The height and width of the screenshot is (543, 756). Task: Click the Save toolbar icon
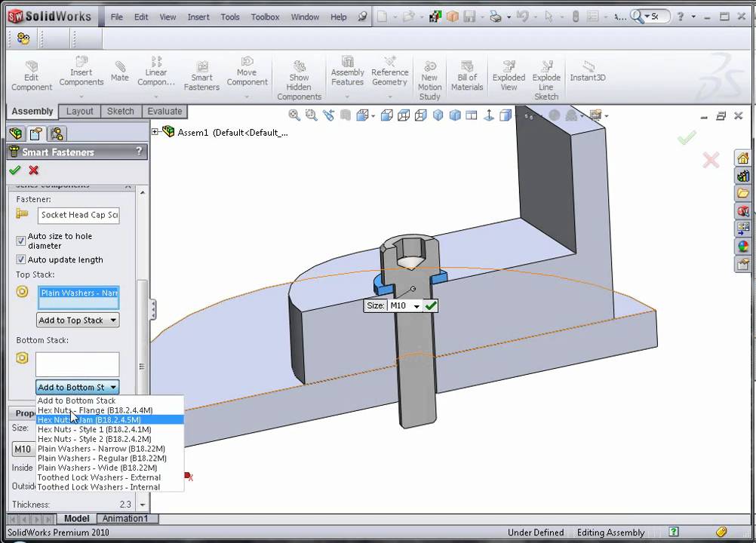coord(469,17)
